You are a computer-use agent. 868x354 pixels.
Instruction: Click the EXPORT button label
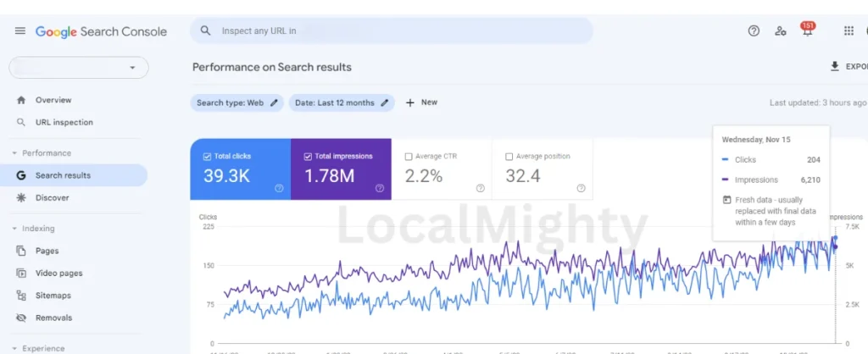(856, 66)
